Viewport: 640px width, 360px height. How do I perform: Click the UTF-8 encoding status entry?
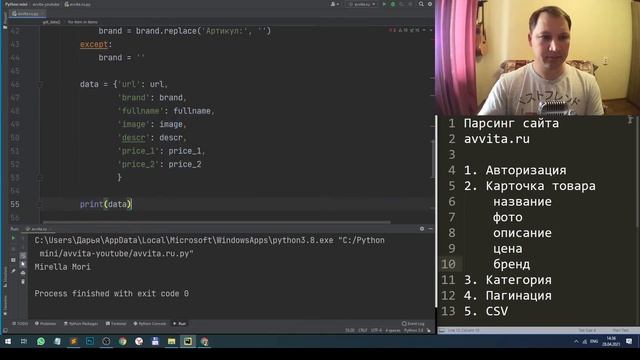click(x=376, y=330)
